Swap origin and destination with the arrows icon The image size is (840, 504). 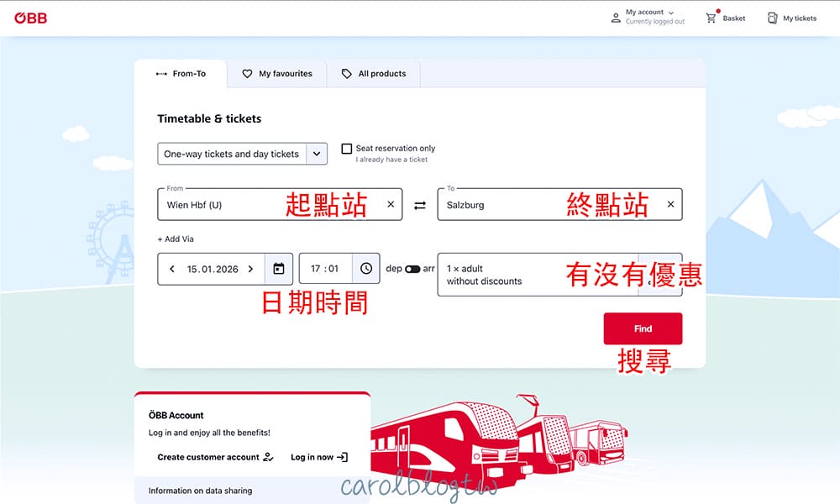click(419, 204)
